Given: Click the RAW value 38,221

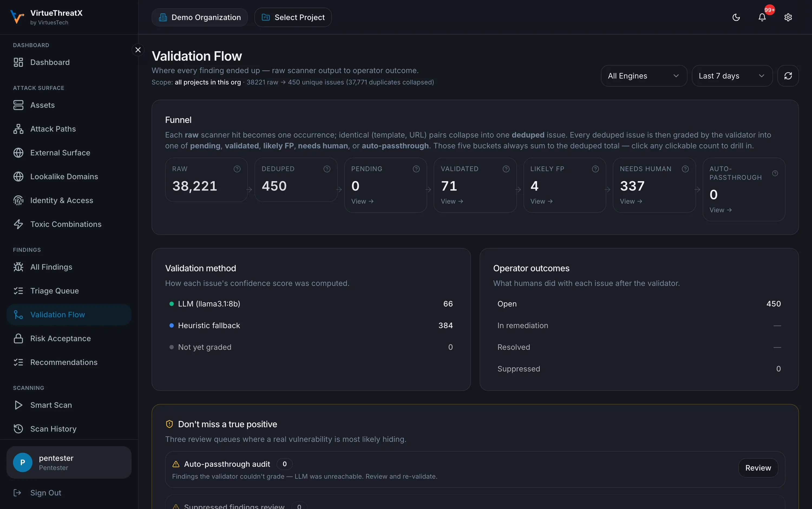Looking at the screenshot, I should pyautogui.click(x=195, y=186).
